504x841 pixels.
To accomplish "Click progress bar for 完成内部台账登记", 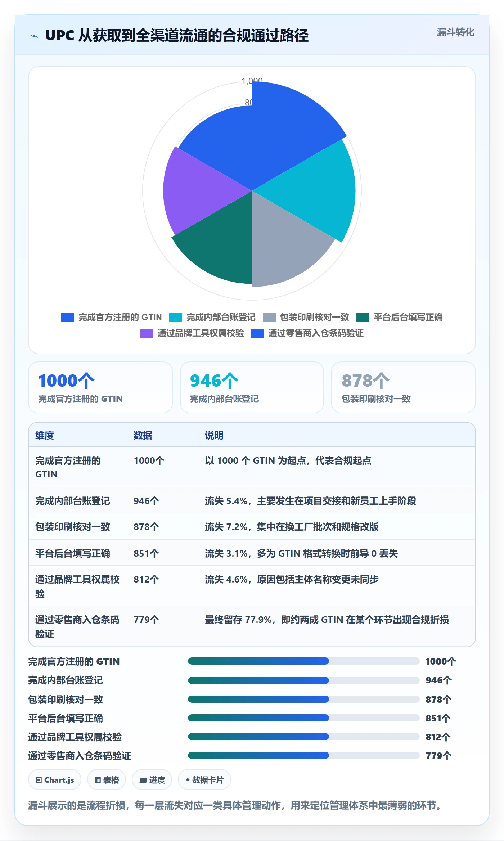I will tap(304, 680).
